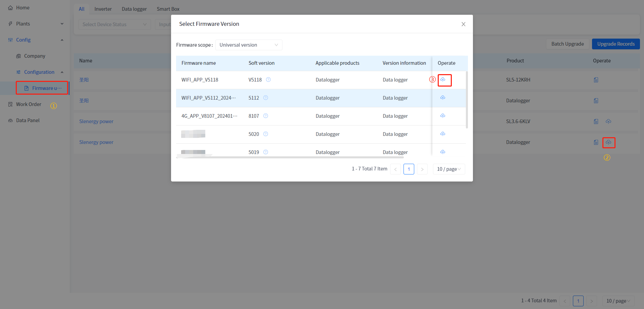The height and width of the screenshot is (309, 644).
Task: Switch to the Smart Box tab
Action: coord(168,9)
